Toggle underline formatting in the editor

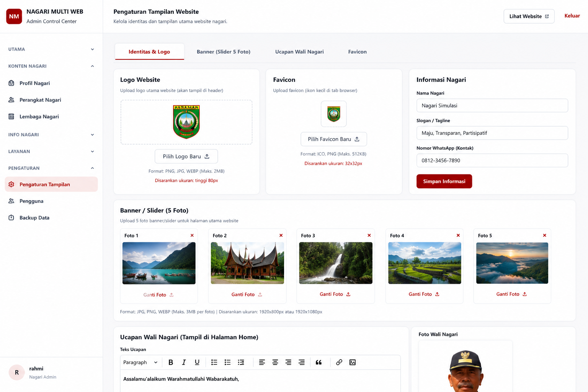pos(197,362)
